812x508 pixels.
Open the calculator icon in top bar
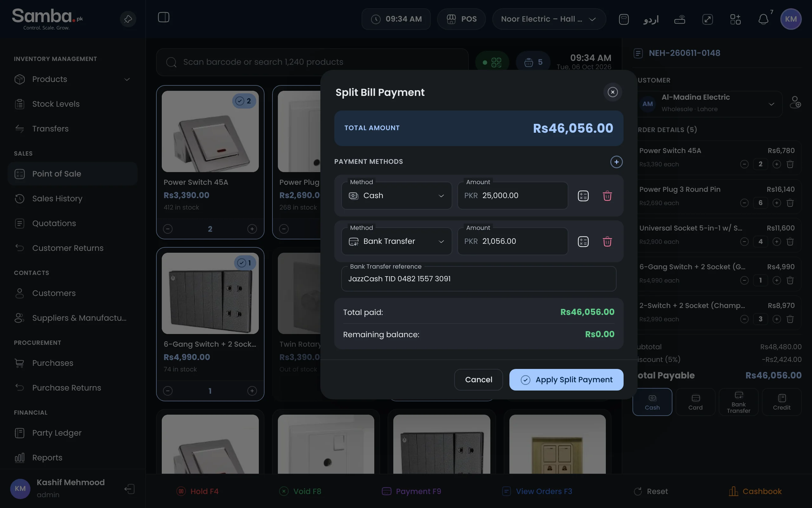coord(624,19)
